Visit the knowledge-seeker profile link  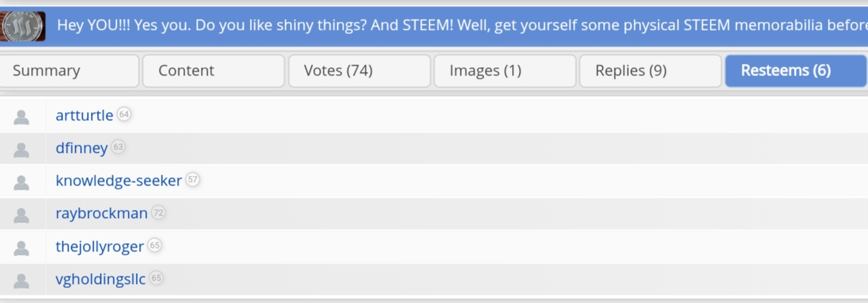(x=119, y=181)
